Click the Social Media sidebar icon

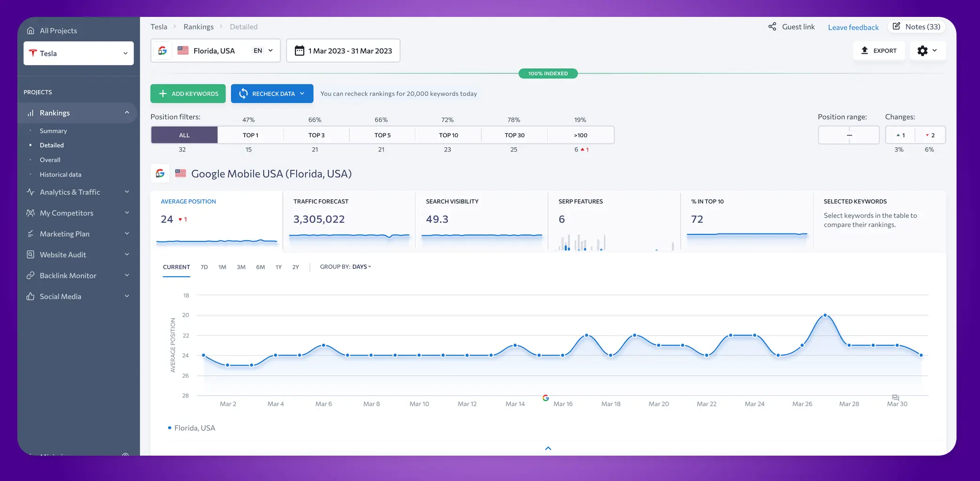[x=30, y=296]
